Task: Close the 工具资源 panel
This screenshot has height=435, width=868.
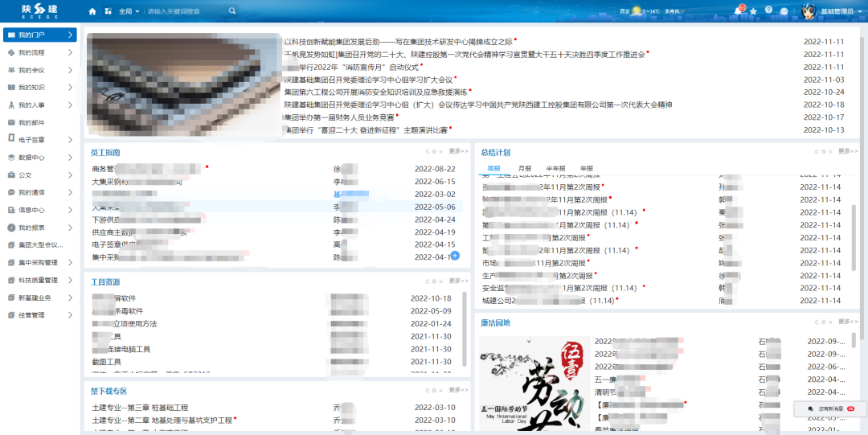Action: coord(442,281)
